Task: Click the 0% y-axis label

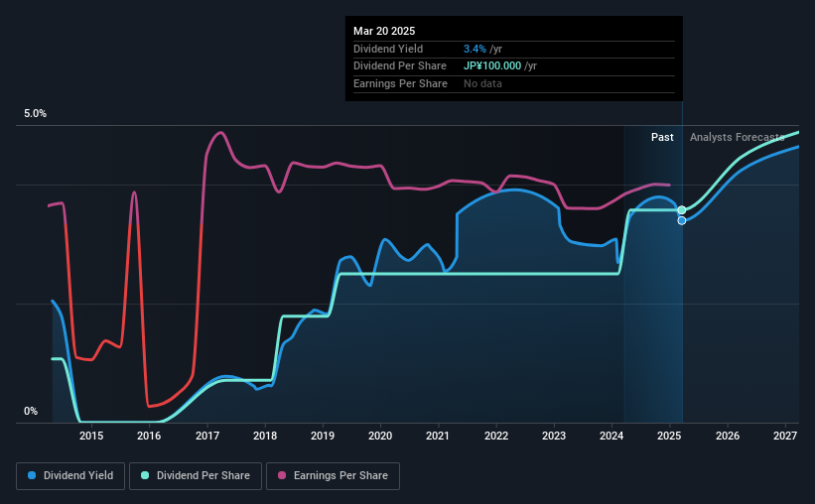Action: tap(31, 411)
